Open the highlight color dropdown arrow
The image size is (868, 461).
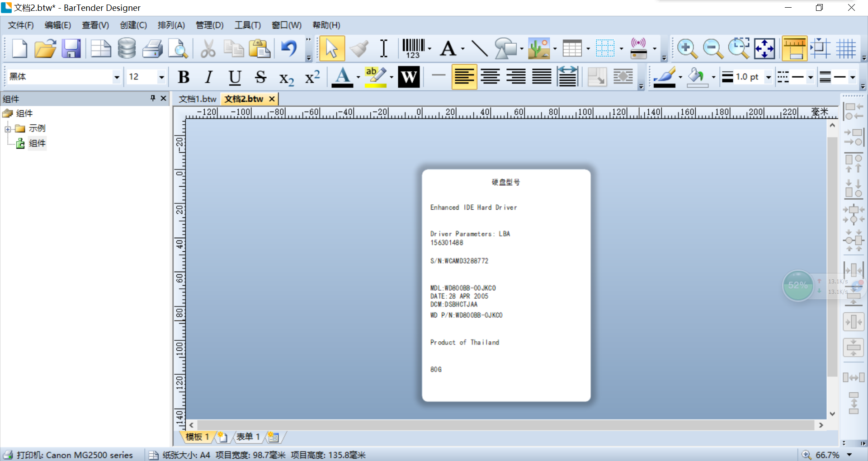coord(392,77)
